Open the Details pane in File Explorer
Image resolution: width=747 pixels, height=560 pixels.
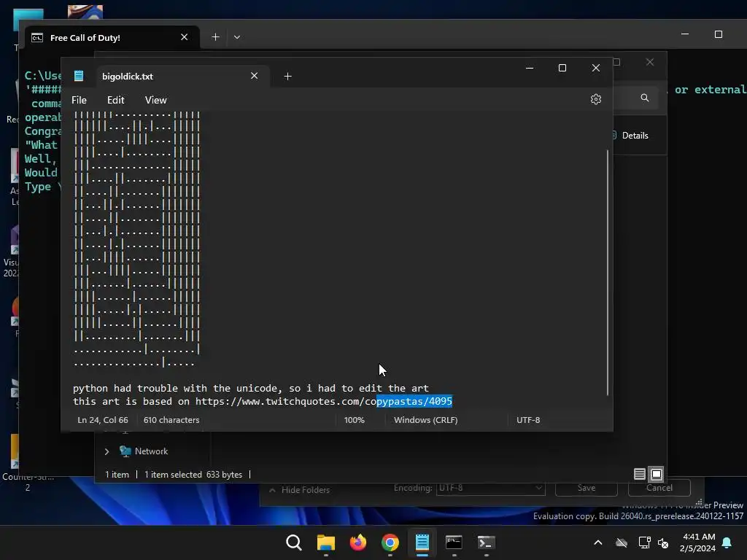630,136
